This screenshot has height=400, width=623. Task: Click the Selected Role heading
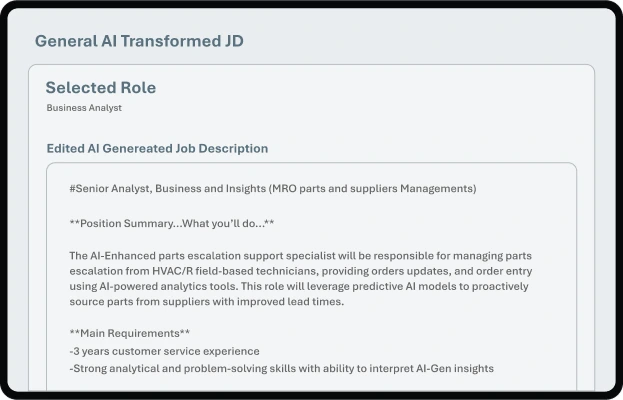(100, 88)
